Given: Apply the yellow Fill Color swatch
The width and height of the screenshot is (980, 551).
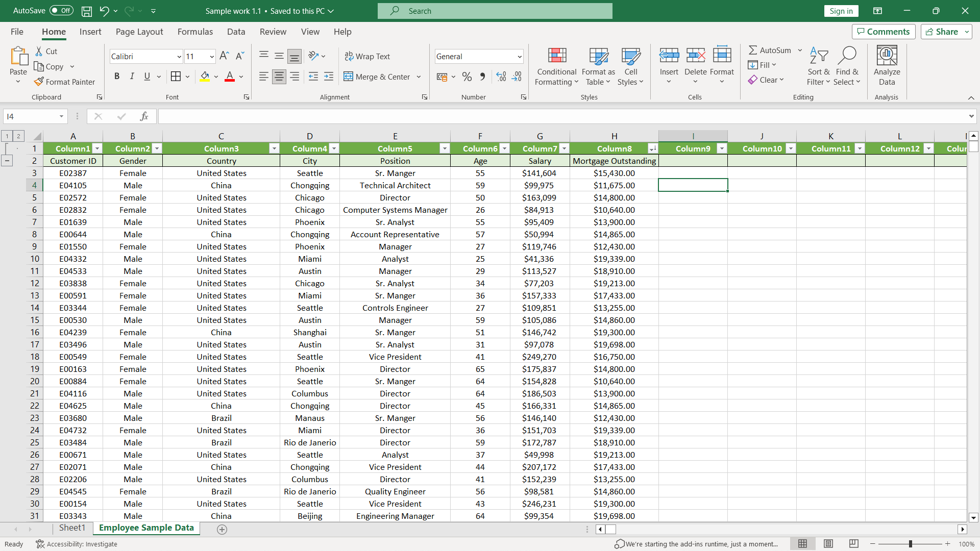Looking at the screenshot, I should point(205,77).
